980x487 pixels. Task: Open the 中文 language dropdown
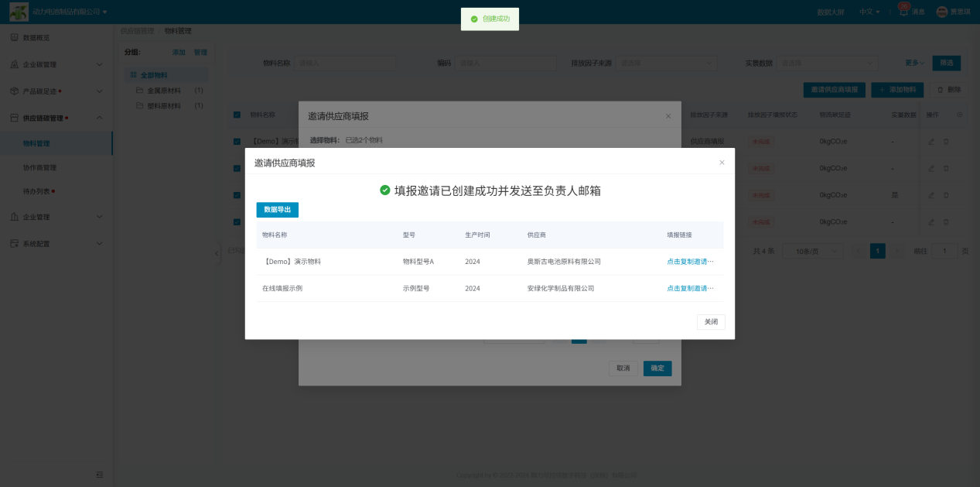point(869,12)
